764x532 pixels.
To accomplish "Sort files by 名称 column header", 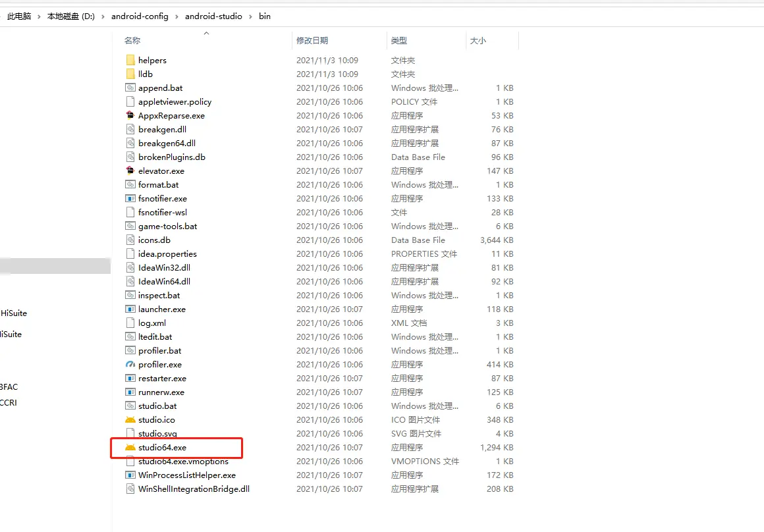I will (x=132, y=41).
